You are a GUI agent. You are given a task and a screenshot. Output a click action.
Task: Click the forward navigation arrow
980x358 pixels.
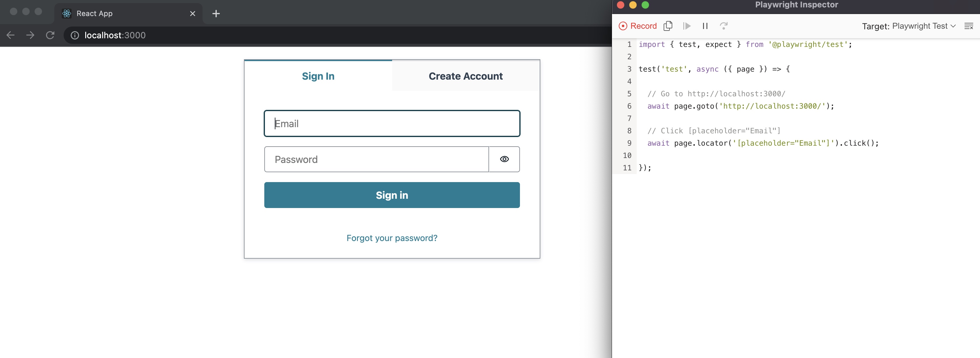pyautogui.click(x=30, y=35)
